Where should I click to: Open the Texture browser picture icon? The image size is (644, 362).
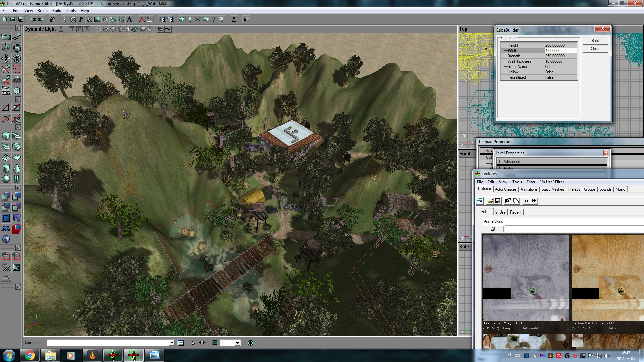97,19
